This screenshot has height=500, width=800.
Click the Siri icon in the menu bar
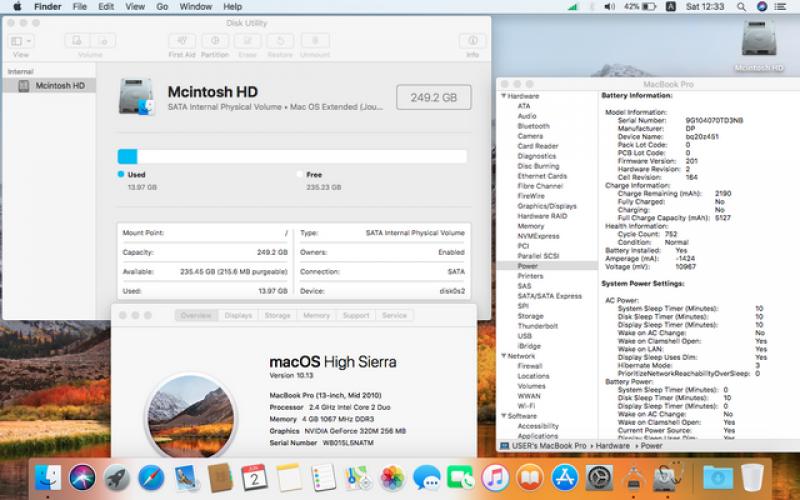[762, 7]
